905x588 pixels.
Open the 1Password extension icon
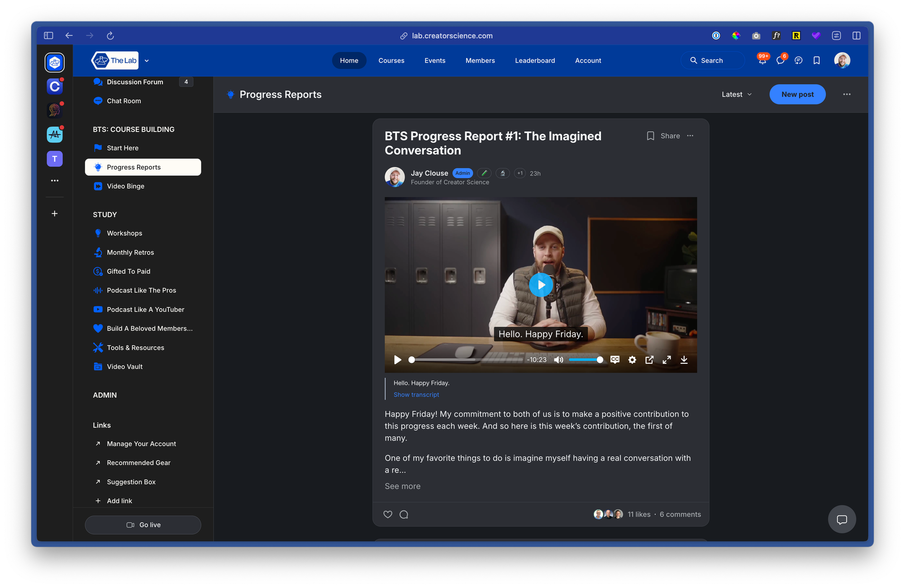(x=716, y=35)
